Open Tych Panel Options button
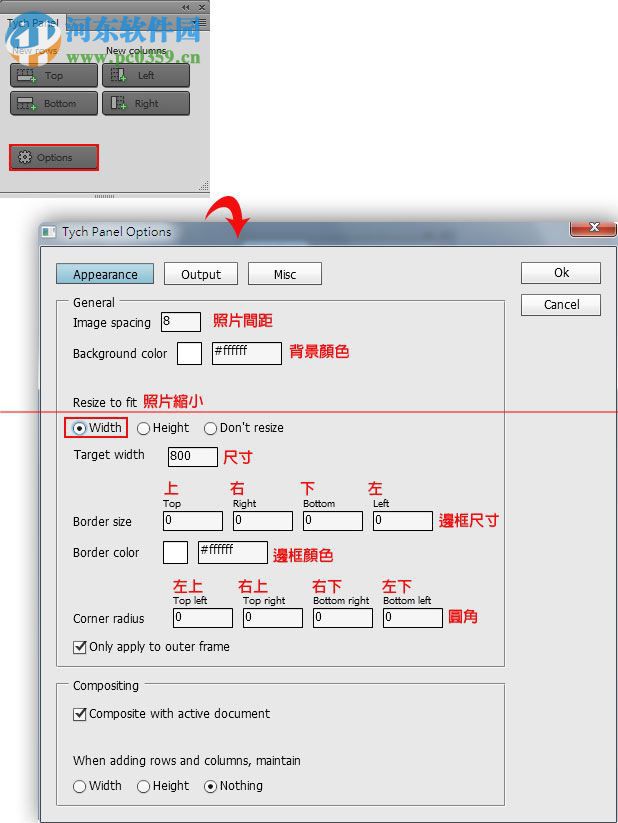The image size is (618, 823). coord(54,157)
